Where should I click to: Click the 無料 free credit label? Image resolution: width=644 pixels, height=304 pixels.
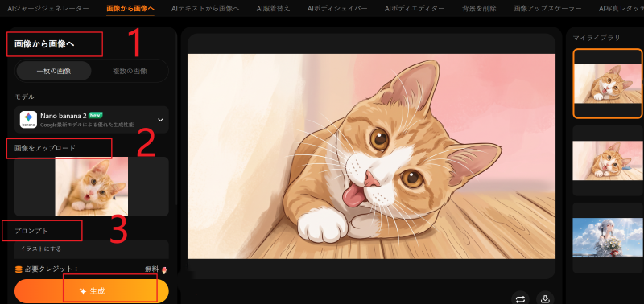(x=151, y=269)
